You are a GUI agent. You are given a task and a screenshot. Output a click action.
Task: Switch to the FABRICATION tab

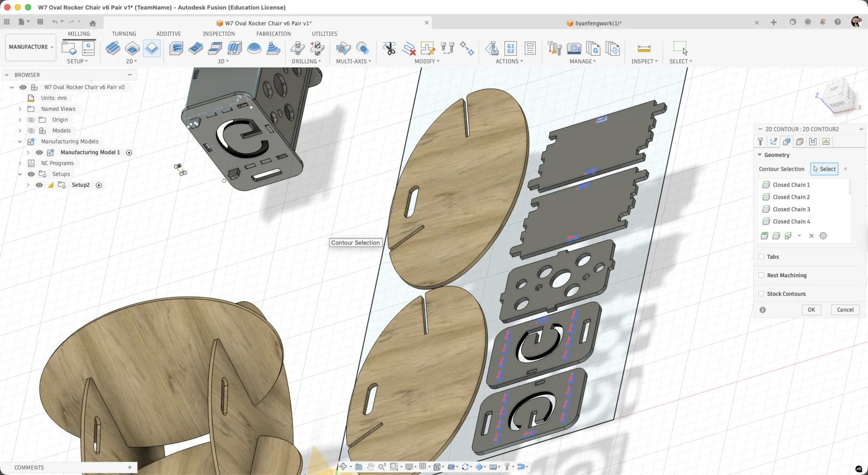pos(273,34)
